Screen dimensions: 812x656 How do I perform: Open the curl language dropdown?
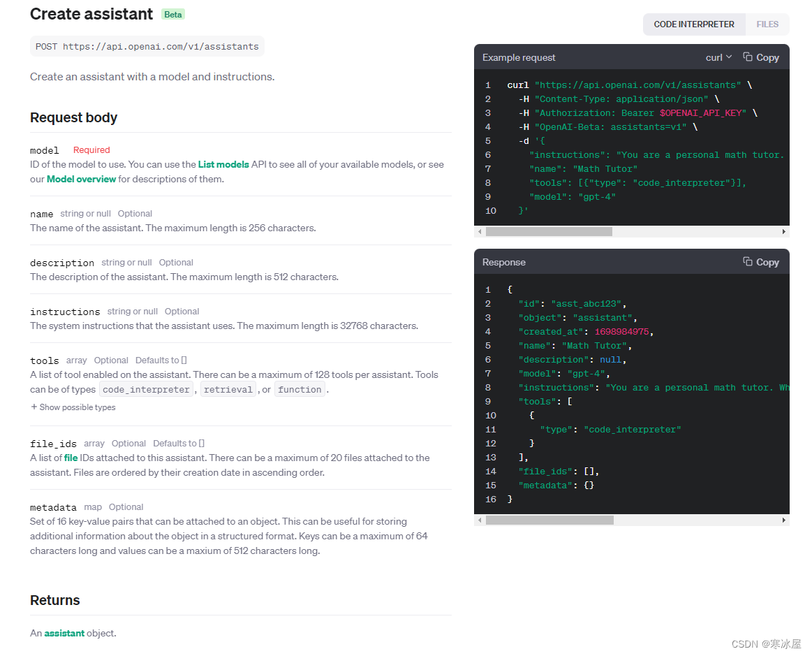[718, 57]
